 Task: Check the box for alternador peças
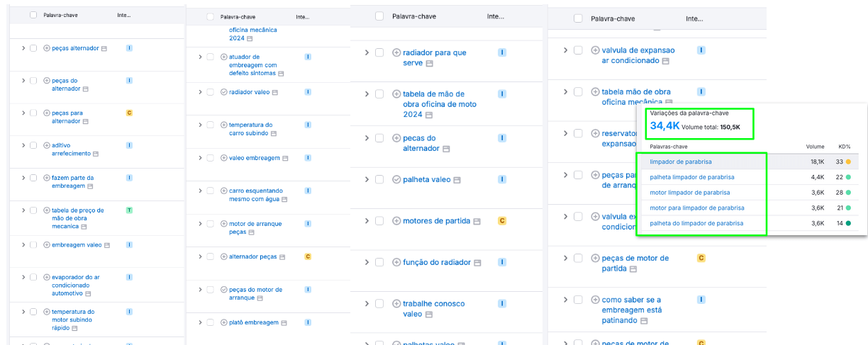coord(211,256)
